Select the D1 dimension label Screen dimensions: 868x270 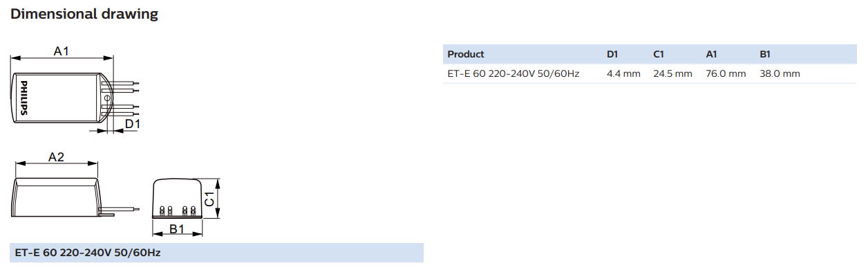click(x=132, y=124)
